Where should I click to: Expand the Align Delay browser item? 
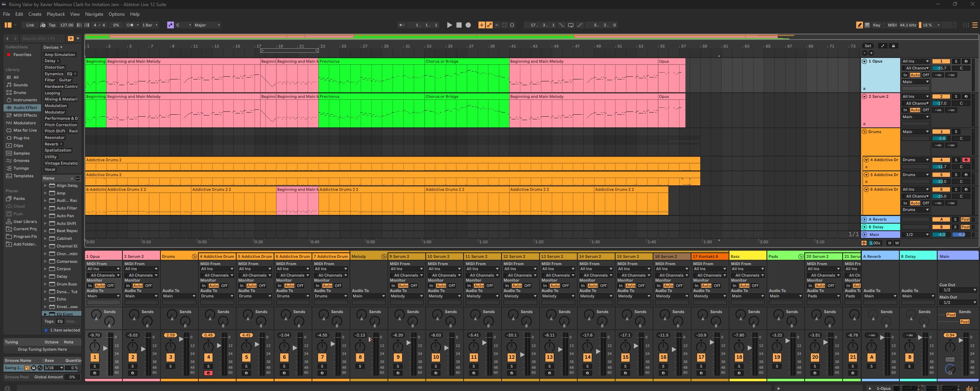pos(45,186)
